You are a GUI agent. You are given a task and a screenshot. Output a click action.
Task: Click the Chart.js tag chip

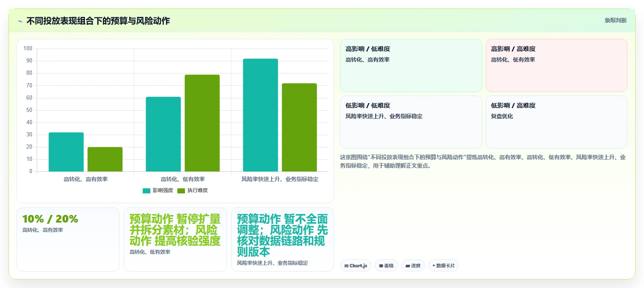(356, 266)
